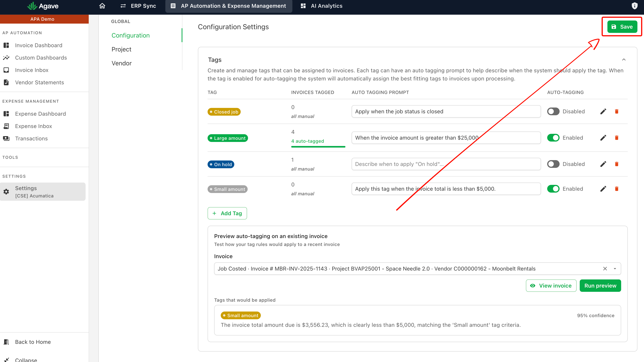644x362 pixels.
Task: Select the Configuration settings section
Action: [131, 35]
